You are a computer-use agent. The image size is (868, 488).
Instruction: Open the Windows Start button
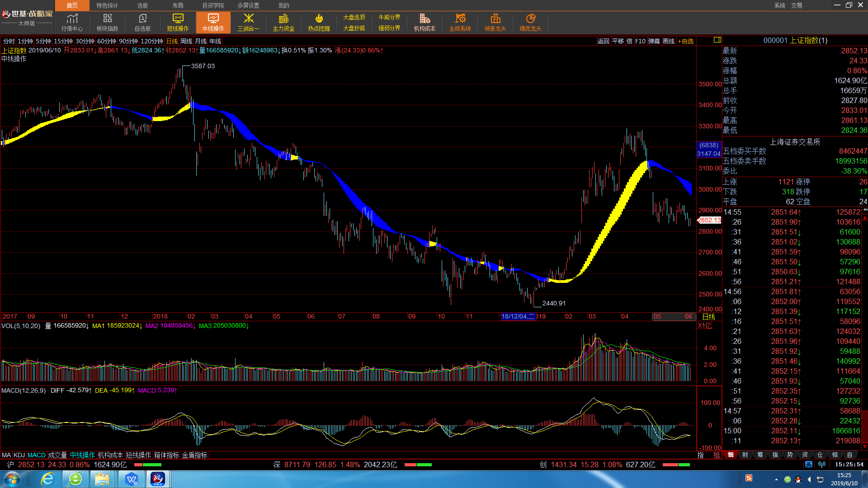[12, 479]
